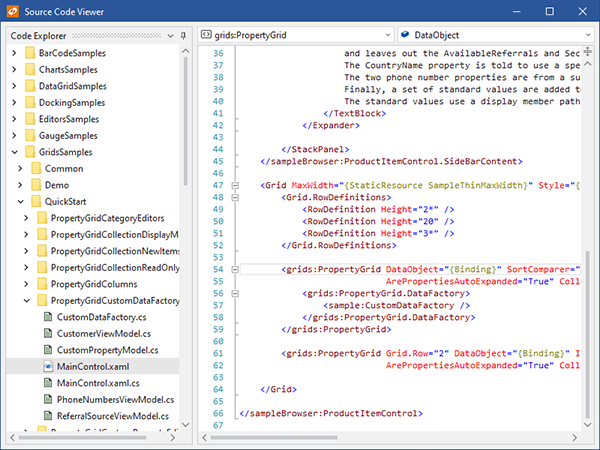
Task: Expand the PropertyGridColumns folder
Action: [x=26, y=284]
